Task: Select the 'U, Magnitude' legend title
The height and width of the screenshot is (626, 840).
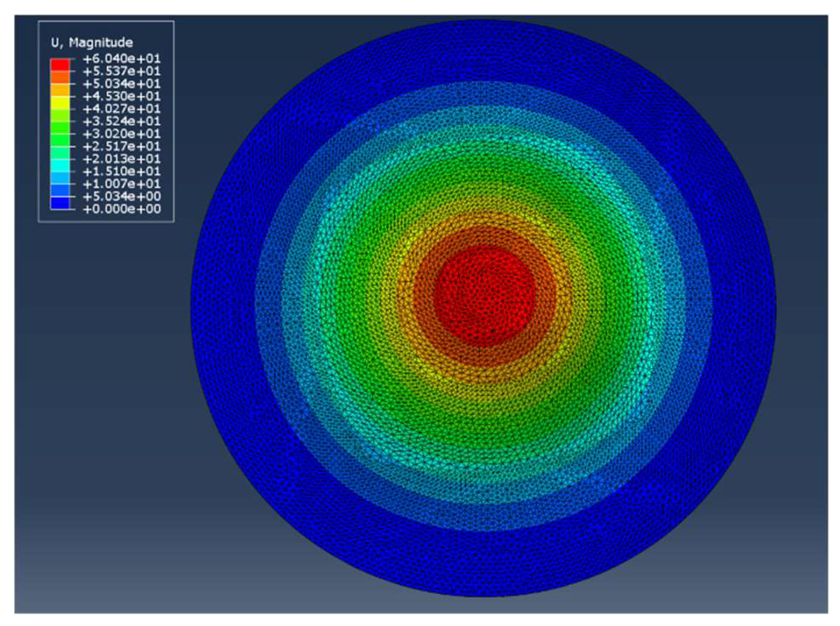Action: [x=92, y=43]
